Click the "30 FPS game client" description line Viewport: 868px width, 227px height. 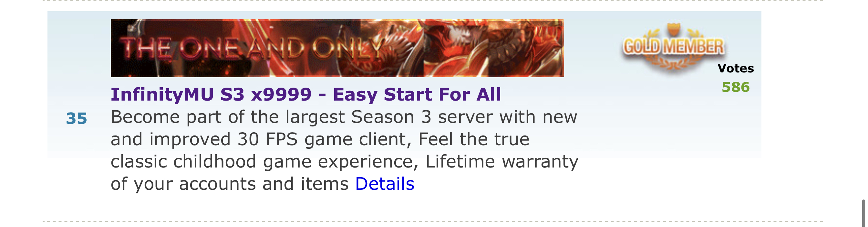[320, 139]
